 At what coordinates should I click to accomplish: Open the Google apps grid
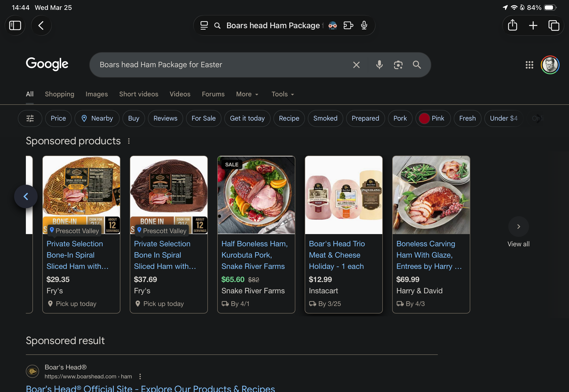[x=529, y=65]
